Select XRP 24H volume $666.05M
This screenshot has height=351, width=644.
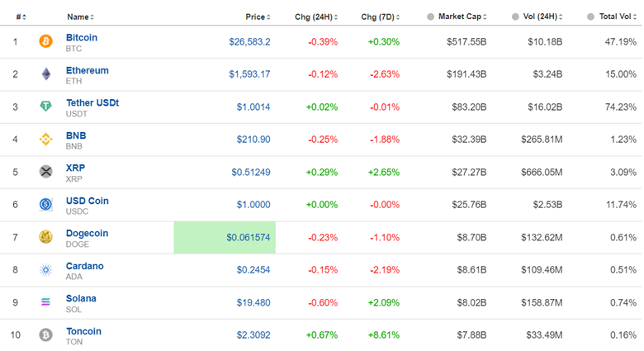click(542, 173)
